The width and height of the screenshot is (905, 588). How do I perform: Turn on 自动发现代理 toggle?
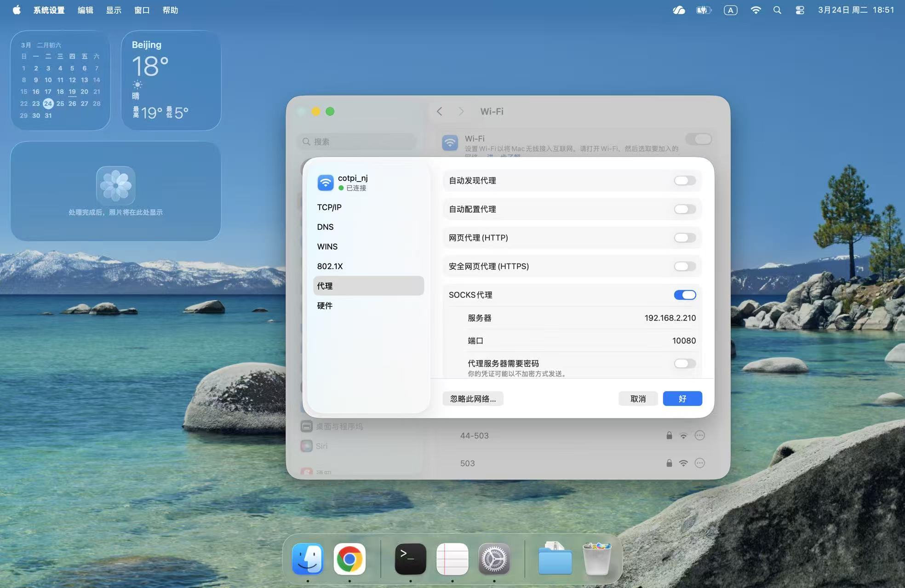point(685,181)
